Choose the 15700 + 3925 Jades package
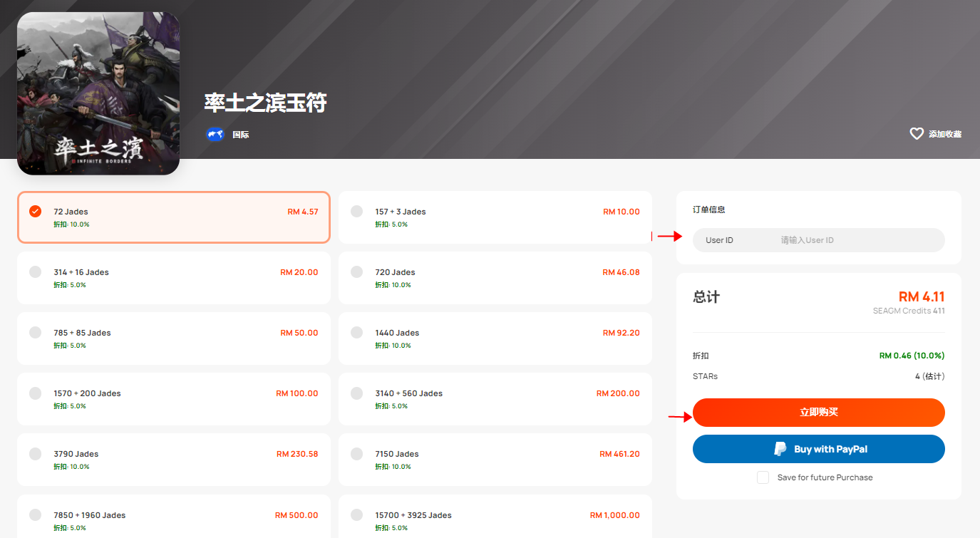The width and height of the screenshot is (980, 538). [495, 517]
